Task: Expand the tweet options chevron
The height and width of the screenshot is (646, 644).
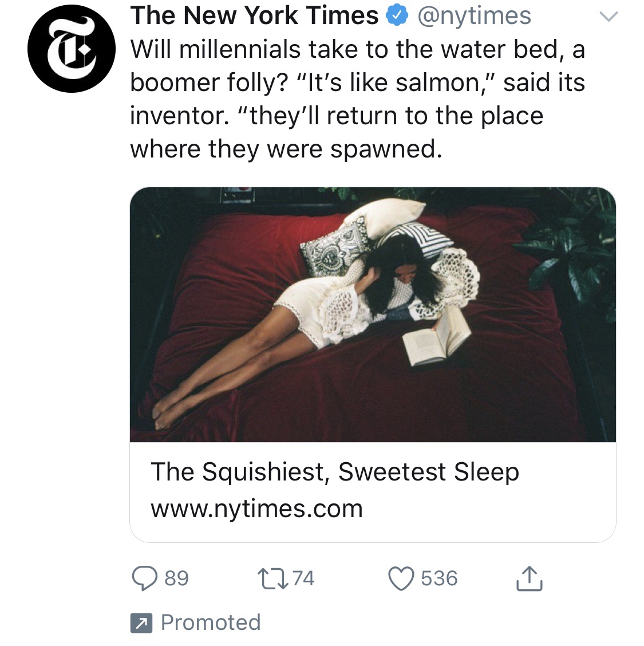Action: pos(609,17)
